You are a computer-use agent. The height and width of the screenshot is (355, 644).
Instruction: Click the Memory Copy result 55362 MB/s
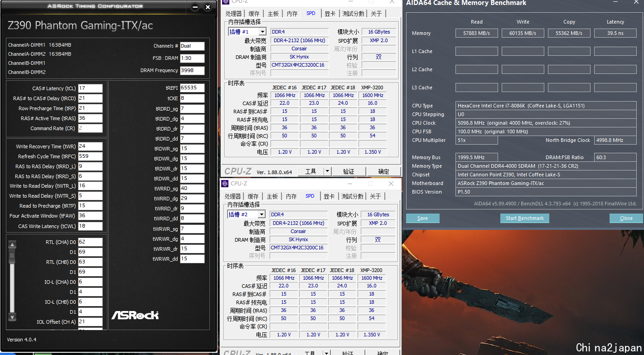(569, 33)
